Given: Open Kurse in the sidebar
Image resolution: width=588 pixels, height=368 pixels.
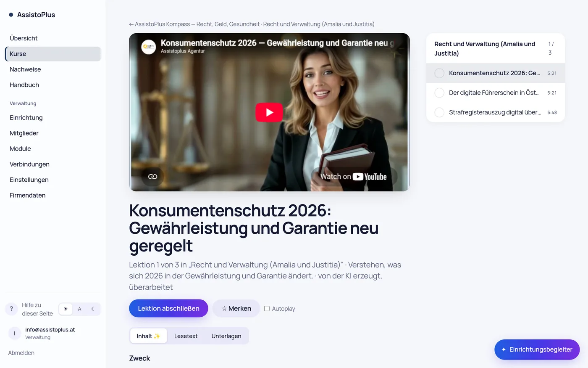Looking at the screenshot, I should (53, 54).
